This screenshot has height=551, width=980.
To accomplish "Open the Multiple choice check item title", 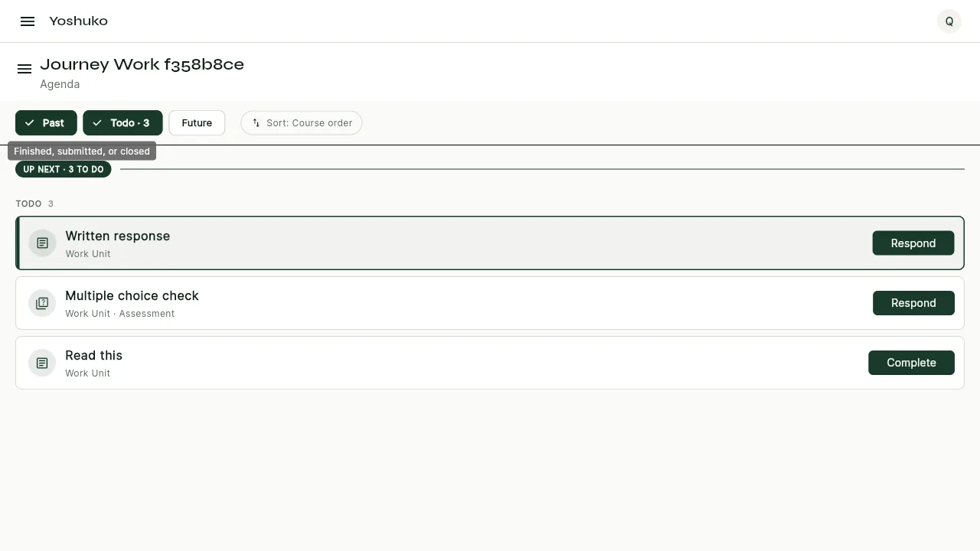I will click(x=132, y=296).
